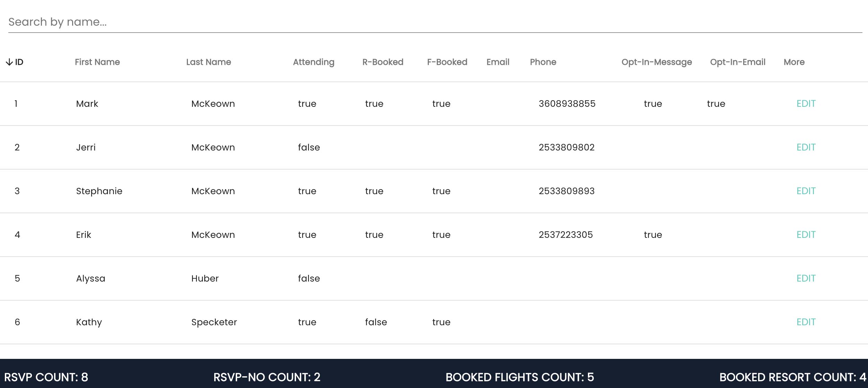Viewport: 868px width, 388px height.
Task: Sort by First Name column header
Action: point(97,62)
